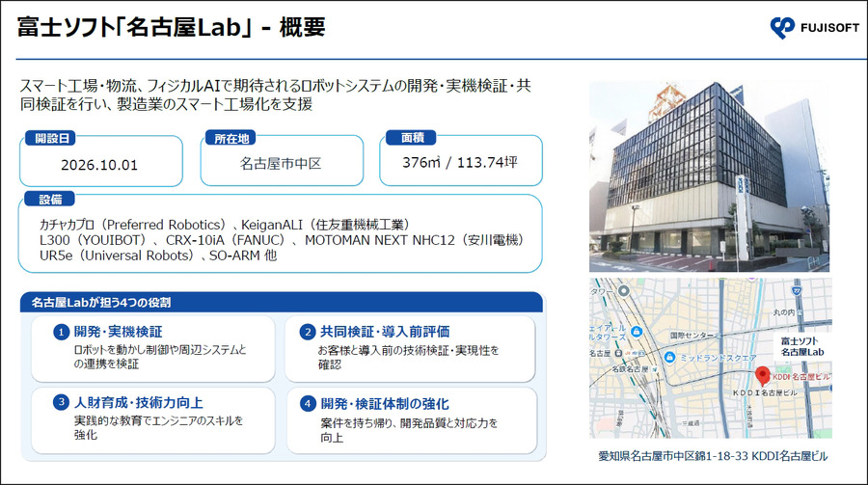
Task: Click the slide title 富士ソフト「名古屋Lab」- 概要
Action: 171,27
